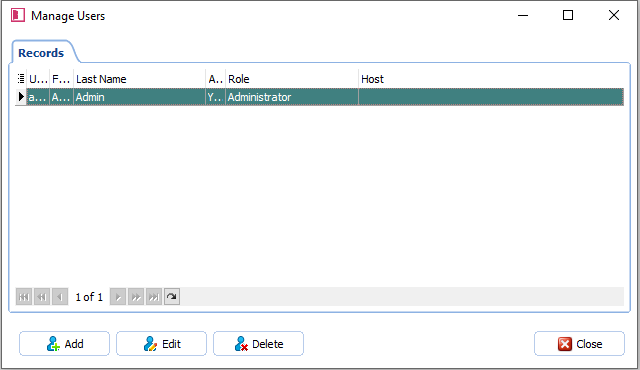The image size is (640, 370).
Task: Click the Delete user button
Action: 258,343
